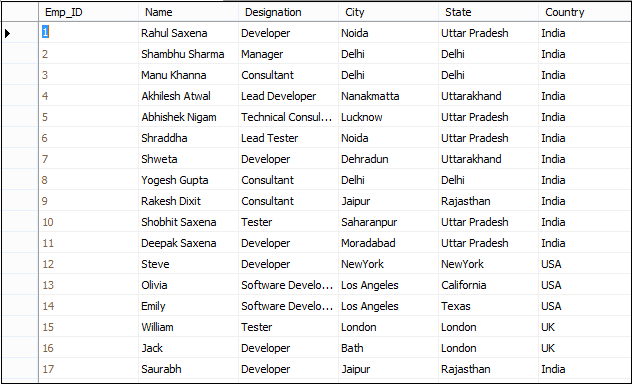Select the Name cell Shambhu Sharma
The height and width of the screenshot is (384, 632).
click(188, 54)
